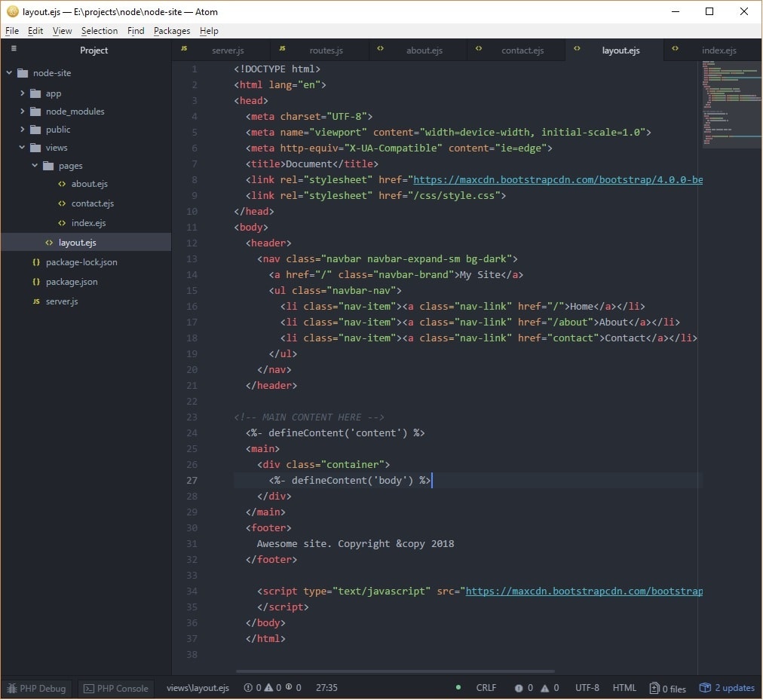Click the UTF-8 encoding selector
Screen dimensions: 763x700
[587, 688]
